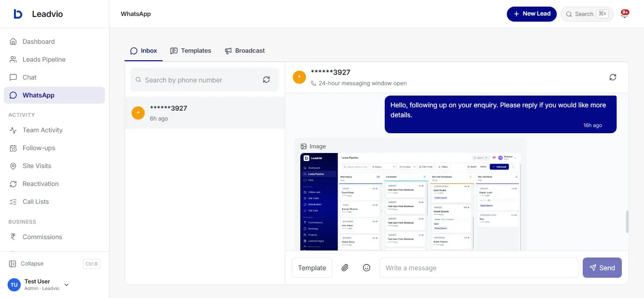Open notifications bell with 9+ badge
Screen dimensions: 644x298
[x=625, y=14]
